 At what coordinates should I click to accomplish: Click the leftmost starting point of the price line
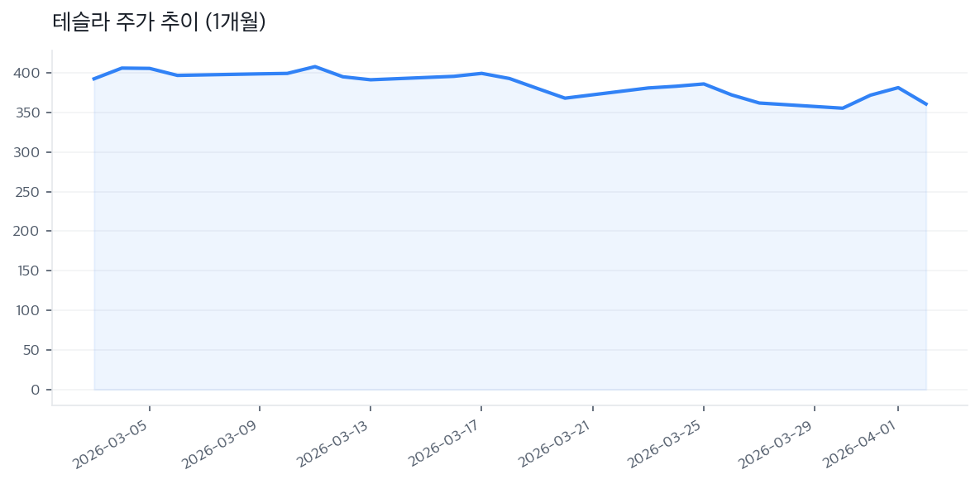93,79
